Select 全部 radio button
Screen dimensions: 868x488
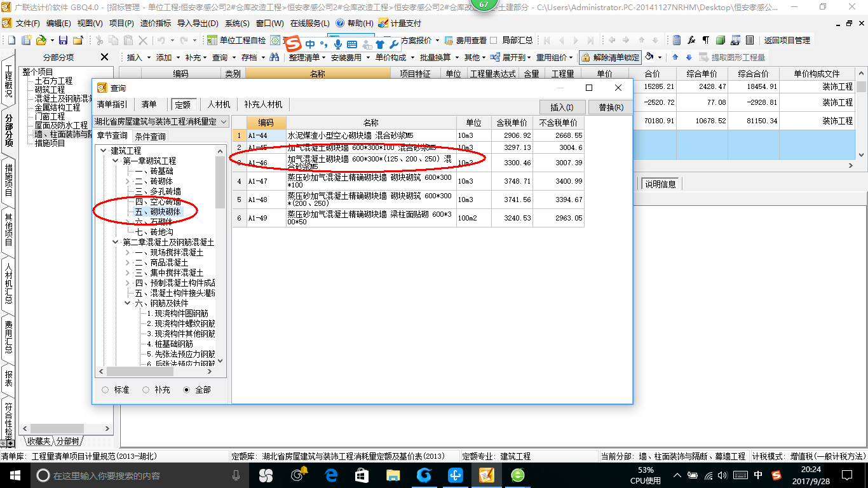(186, 390)
